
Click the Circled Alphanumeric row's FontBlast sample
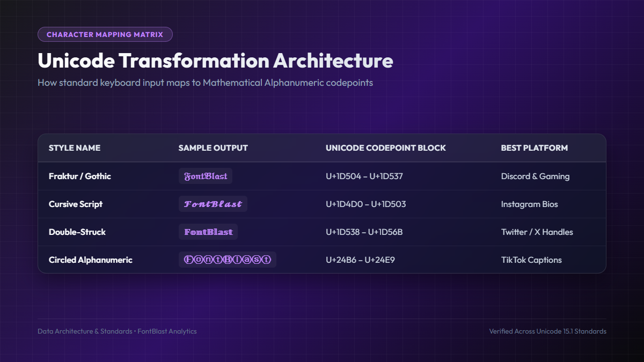point(228,260)
